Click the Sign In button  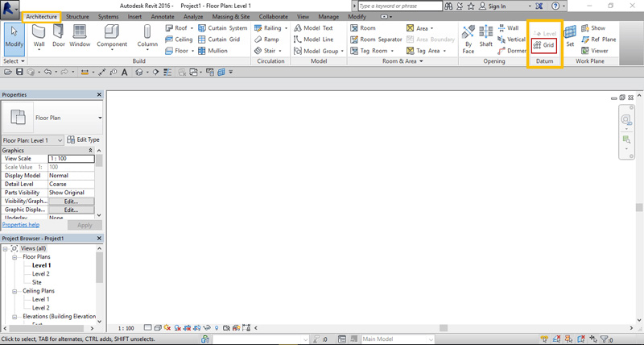[493, 6]
